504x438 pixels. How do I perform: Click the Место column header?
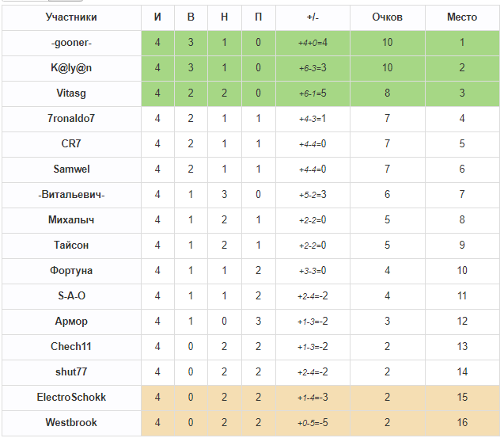(462, 17)
